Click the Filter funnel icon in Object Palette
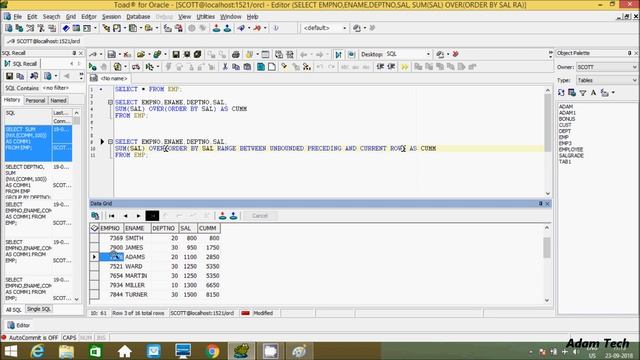The width and height of the screenshot is (640, 360). 583,93
